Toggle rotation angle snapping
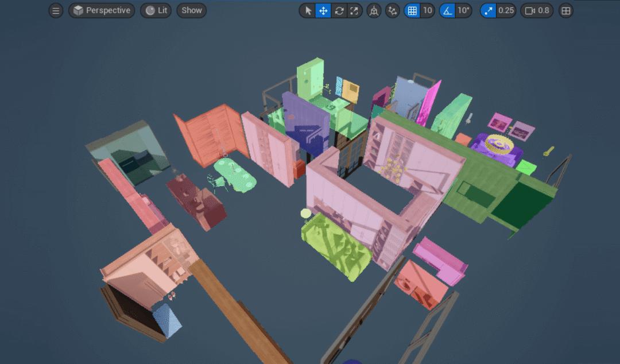Screen dimensions: 620x364 tap(447, 10)
